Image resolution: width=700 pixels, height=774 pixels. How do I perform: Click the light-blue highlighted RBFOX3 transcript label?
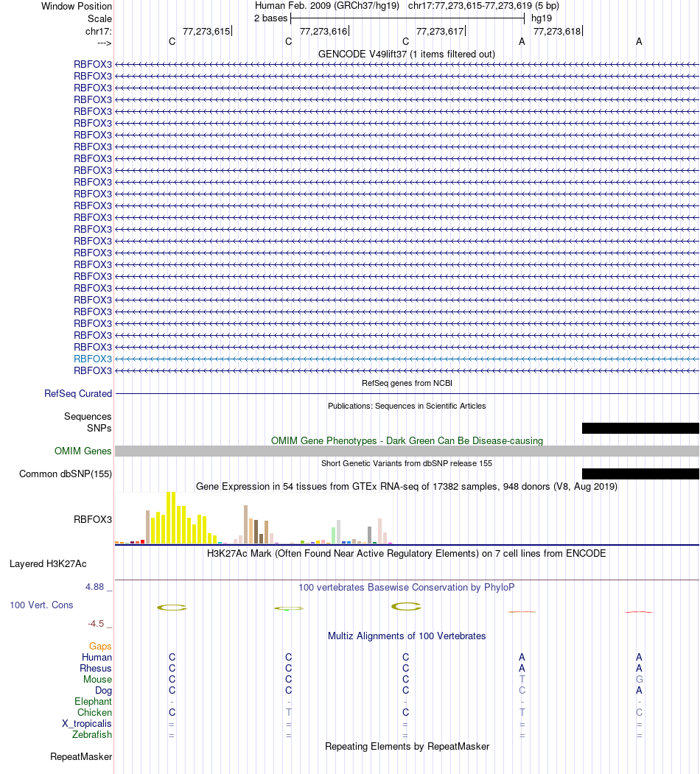[x=93, y=359]
